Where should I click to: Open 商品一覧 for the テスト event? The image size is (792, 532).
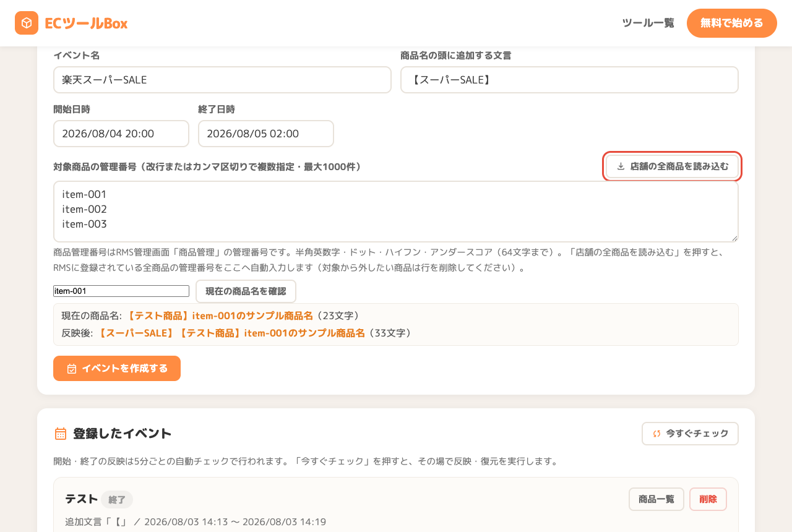pyautogui.click(x=656, y=499)
